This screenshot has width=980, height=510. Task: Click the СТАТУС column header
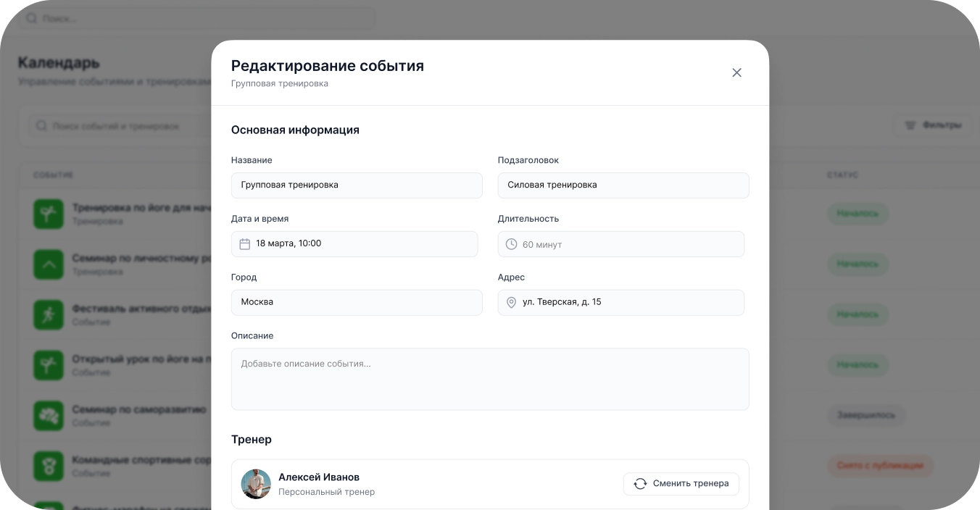coord(842,175)
